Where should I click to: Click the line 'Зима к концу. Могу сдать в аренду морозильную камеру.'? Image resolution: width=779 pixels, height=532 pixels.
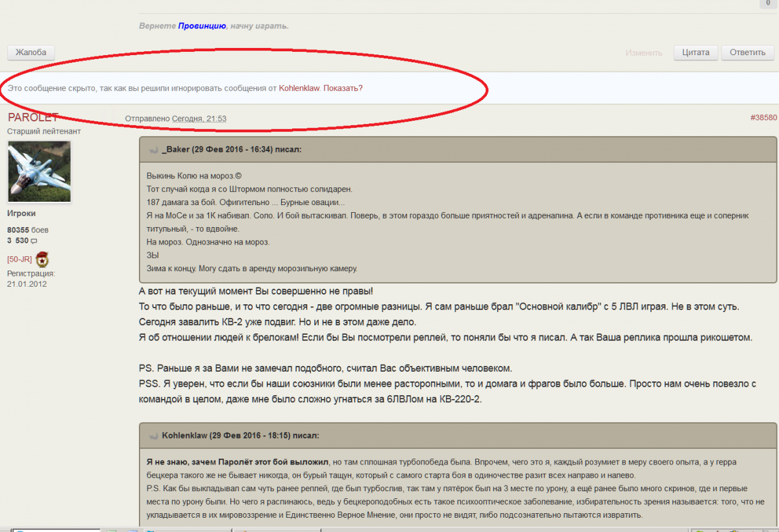pos(252,269)
